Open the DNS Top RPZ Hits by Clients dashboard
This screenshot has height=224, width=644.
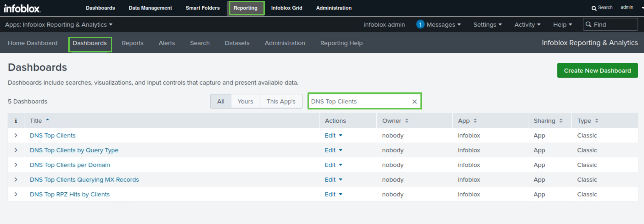coord(70,194)
